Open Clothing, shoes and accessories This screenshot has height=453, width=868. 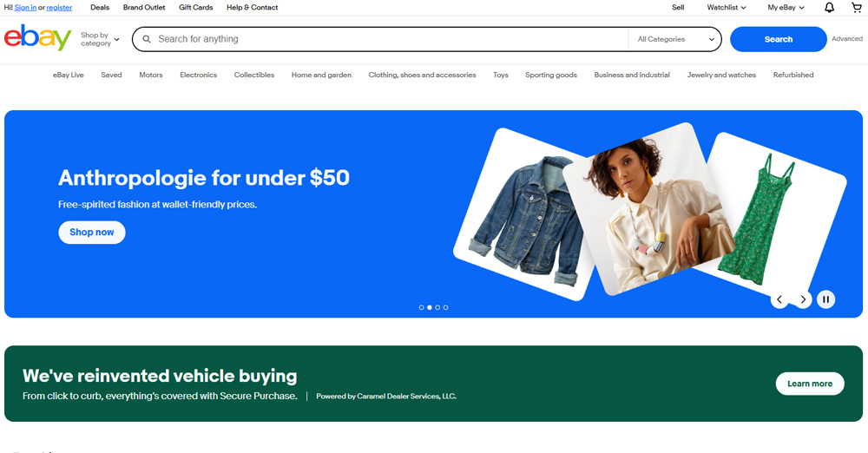click(x=423, y=75)
